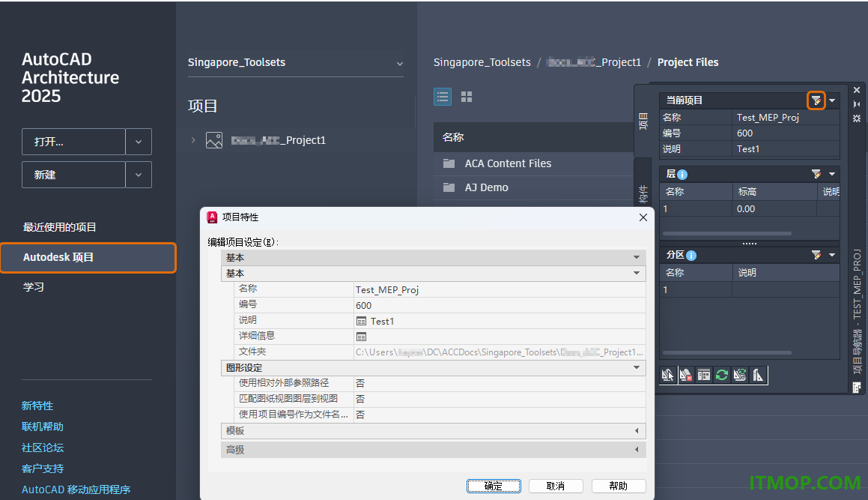Click the building icon at palette title bar bottom
Image resolution: width=868 pixels, height=500 pixels.
(x=857, y=388)
